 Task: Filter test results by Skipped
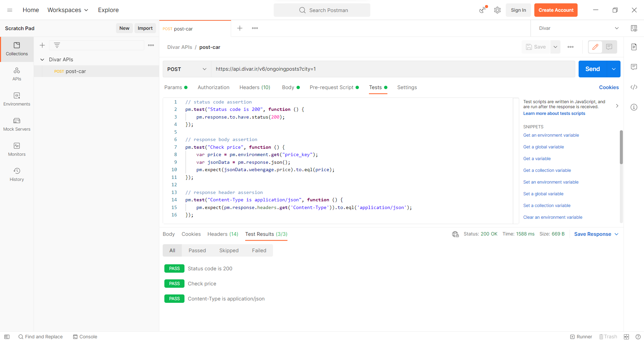click(x=229, y=251)
